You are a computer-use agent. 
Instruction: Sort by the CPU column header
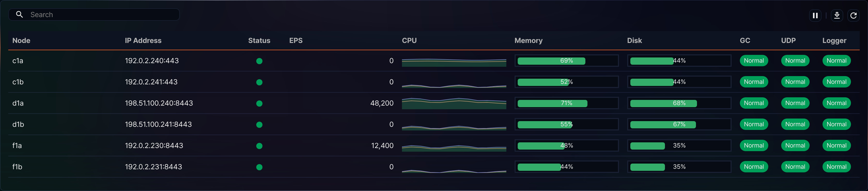409,40
